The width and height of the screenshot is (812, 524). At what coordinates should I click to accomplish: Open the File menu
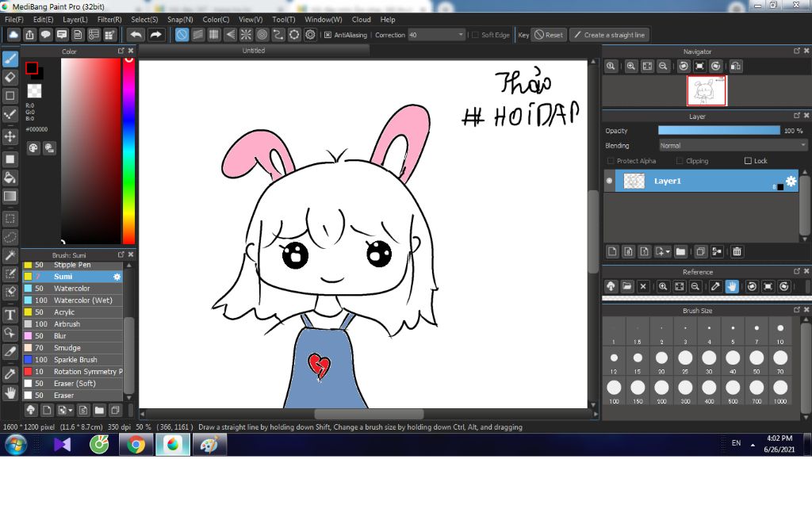pos(14,19)
